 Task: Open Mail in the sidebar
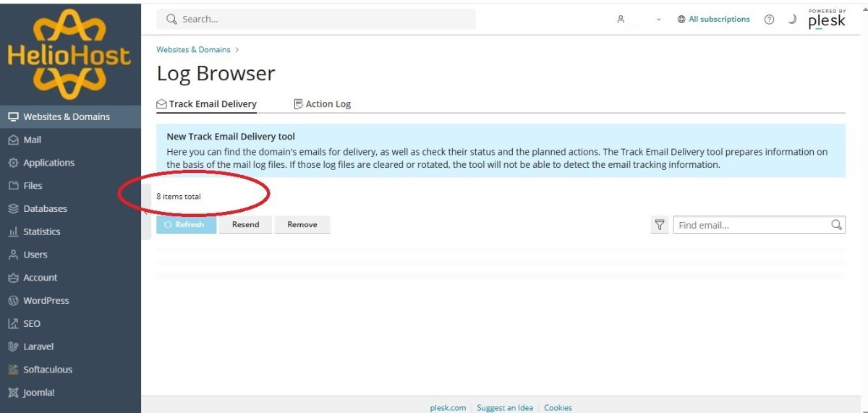[33, 140]
